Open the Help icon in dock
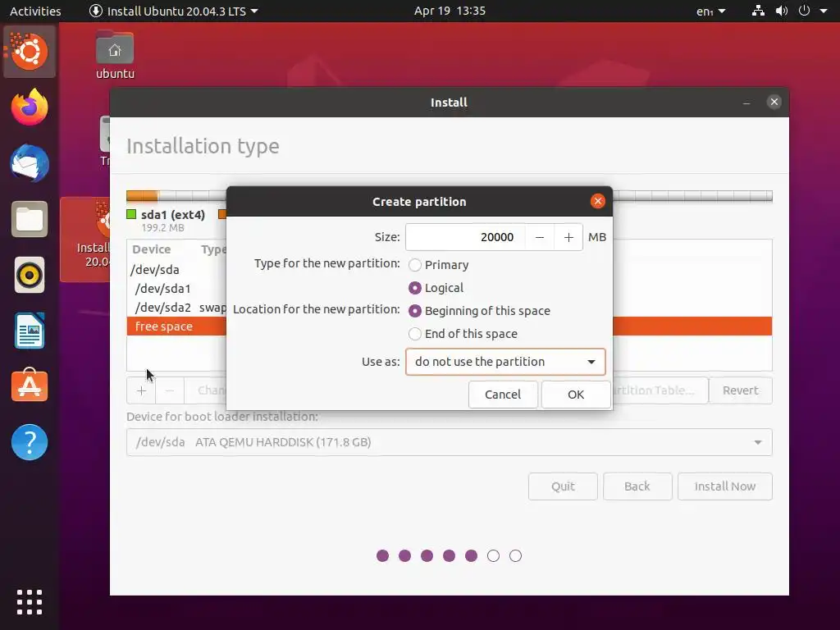 30,442
